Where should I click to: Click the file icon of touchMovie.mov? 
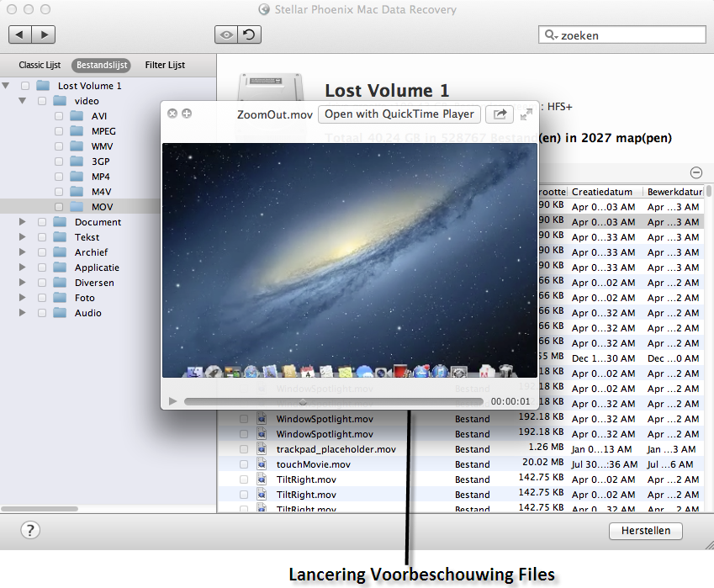pos(262,464)
